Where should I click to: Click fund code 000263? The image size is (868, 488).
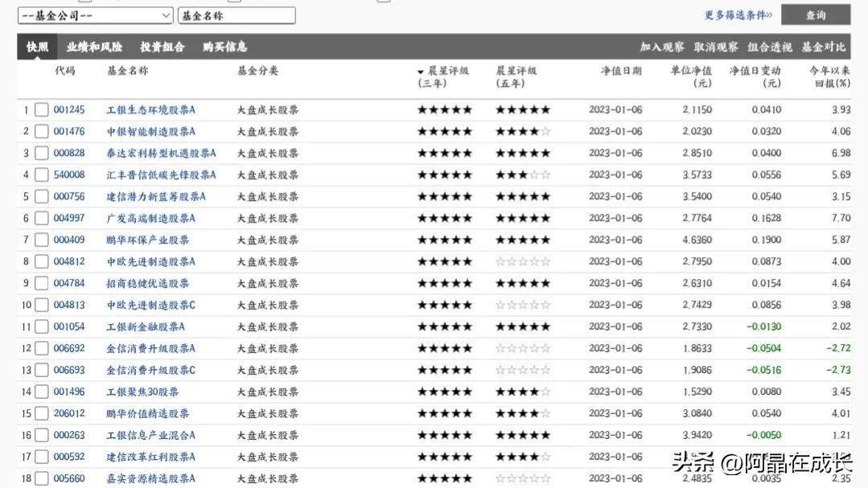point(69,435)
